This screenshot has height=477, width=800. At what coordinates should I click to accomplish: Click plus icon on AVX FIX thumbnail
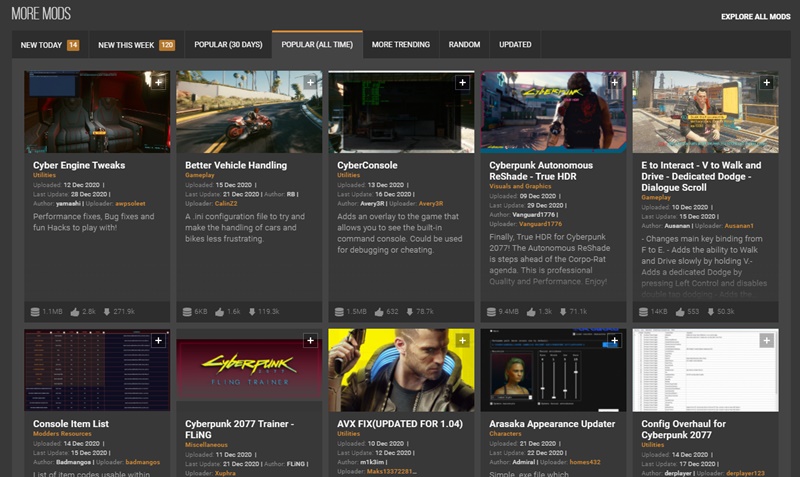462,340
